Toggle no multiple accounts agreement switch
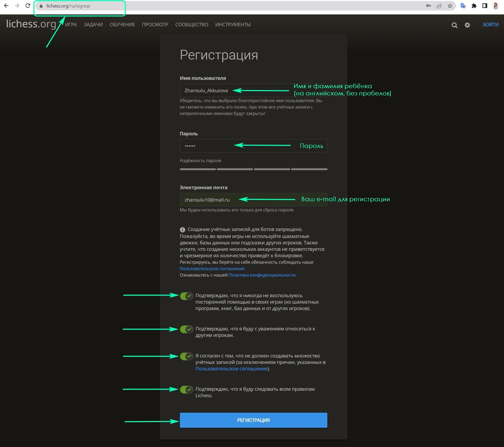 click(186, 356)
